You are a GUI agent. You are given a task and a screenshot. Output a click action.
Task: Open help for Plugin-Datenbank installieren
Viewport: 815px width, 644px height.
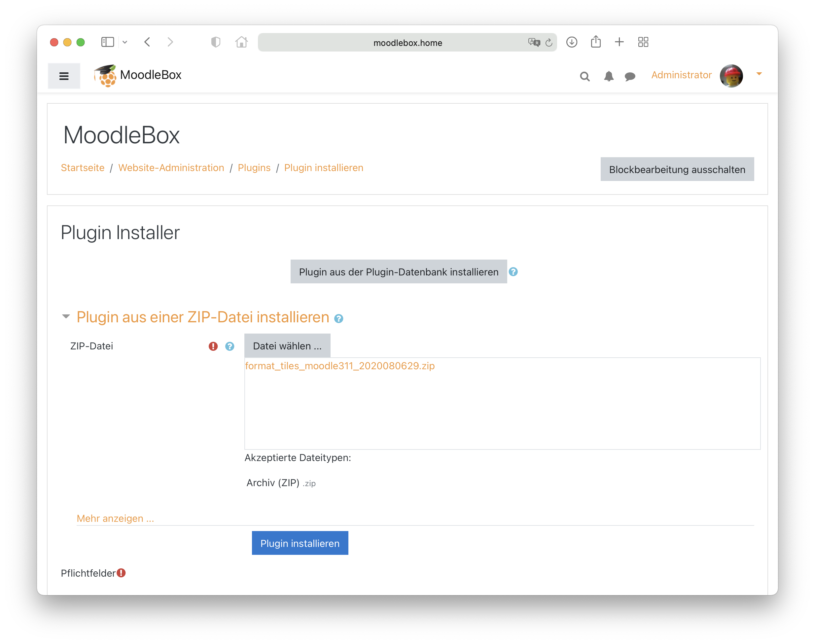click(513, 271)
